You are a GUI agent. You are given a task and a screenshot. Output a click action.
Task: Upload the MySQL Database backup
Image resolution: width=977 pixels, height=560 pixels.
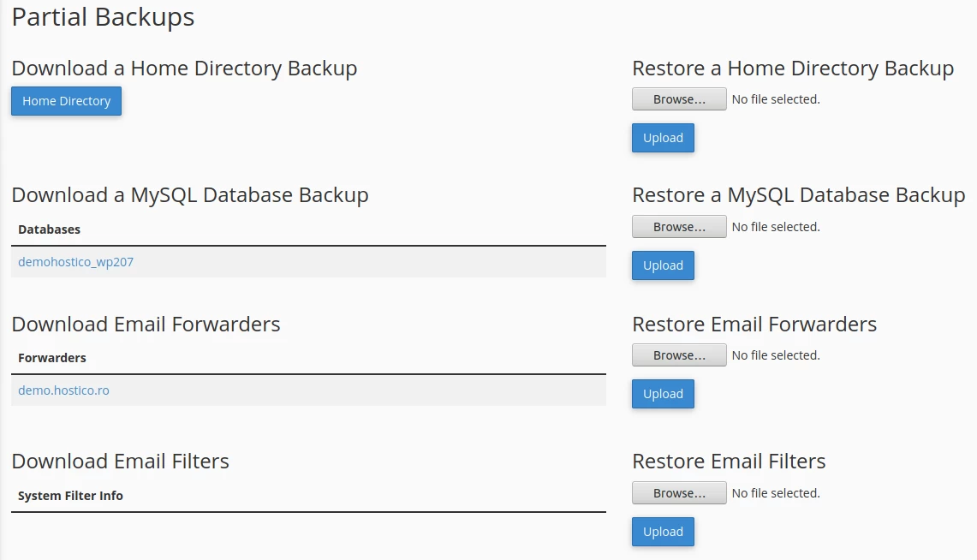(663, 265)
